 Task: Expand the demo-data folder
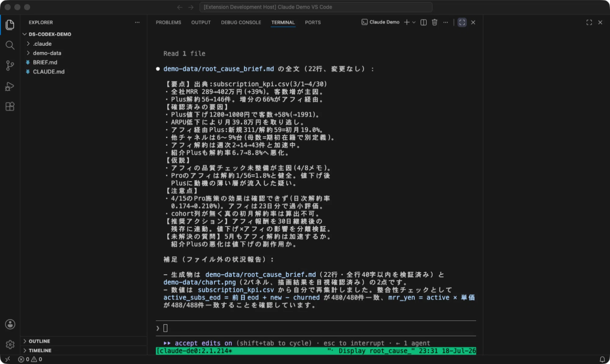point(47,53)
